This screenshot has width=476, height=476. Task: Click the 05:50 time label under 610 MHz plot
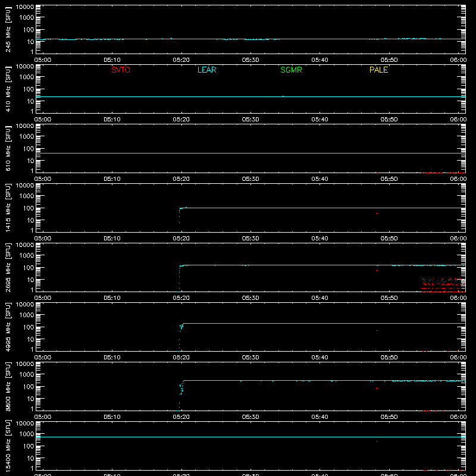pos(389,179)
